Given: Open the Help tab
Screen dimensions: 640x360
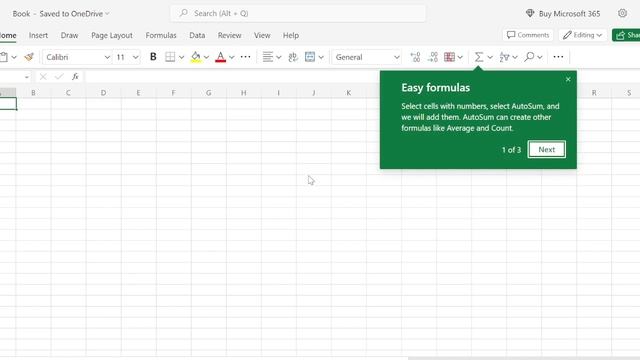Looking at the screenshot, I should coord(291,36).
